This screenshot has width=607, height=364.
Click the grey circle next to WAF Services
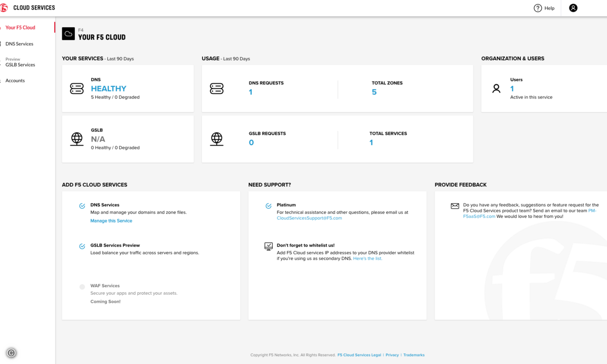82,287
